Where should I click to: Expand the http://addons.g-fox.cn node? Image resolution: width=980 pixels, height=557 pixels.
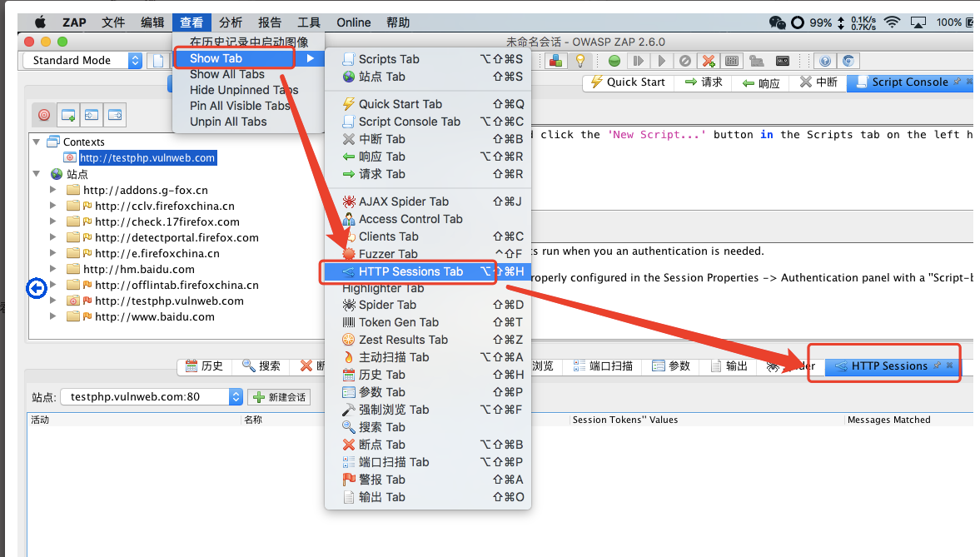pos(53,190)
